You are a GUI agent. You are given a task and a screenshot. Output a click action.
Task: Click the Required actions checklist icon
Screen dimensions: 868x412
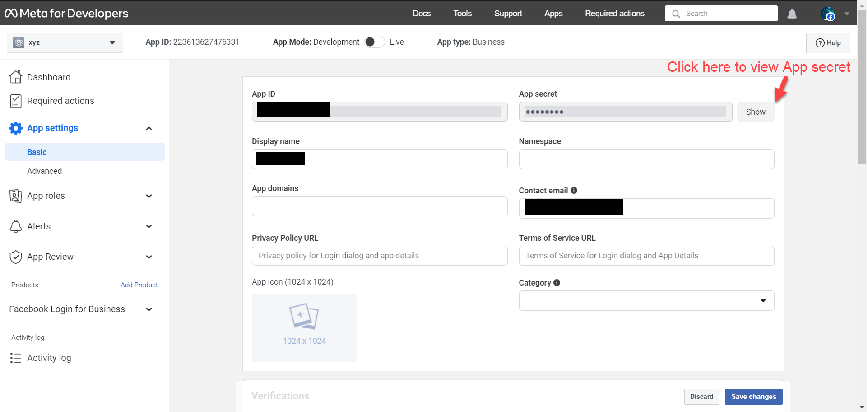point(16,101)
